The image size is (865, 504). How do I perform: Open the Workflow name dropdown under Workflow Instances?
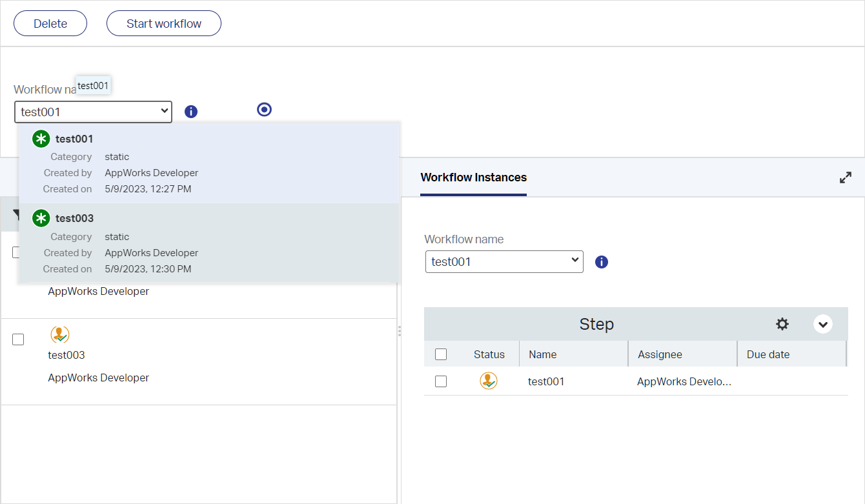click(x=504, y=262)
